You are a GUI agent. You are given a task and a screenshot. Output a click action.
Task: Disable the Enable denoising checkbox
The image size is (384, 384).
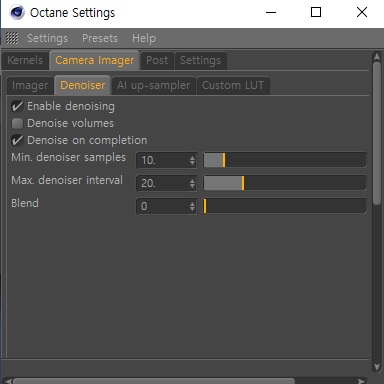[x=17, y=106]
